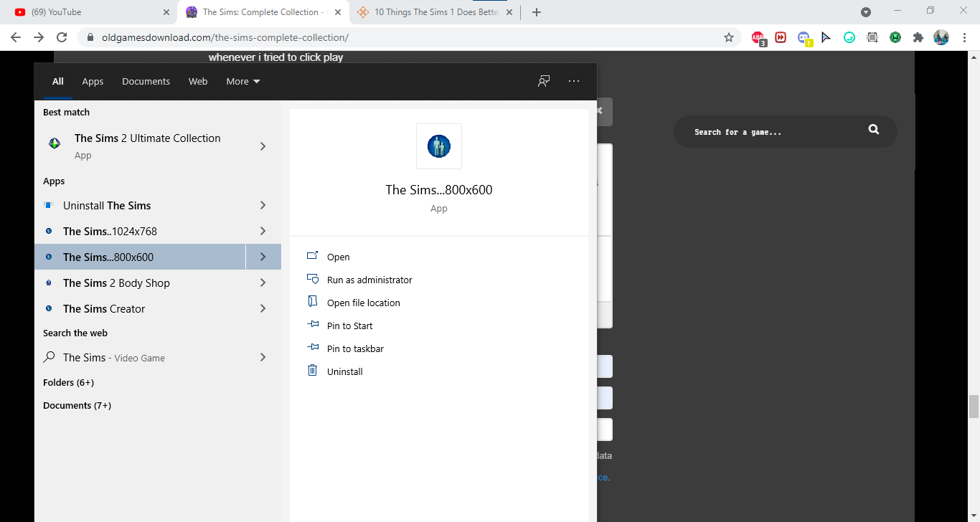Choose Open file location
The width and height of the screenshot is (980, 522).
coord(363,303)
